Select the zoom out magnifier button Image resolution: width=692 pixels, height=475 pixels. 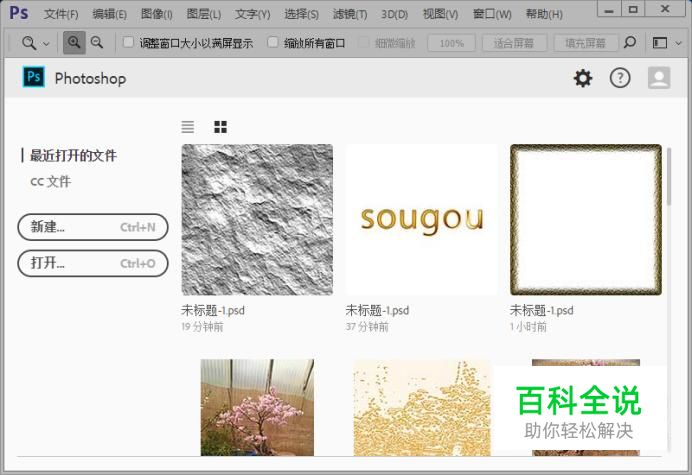pos(97,43)
